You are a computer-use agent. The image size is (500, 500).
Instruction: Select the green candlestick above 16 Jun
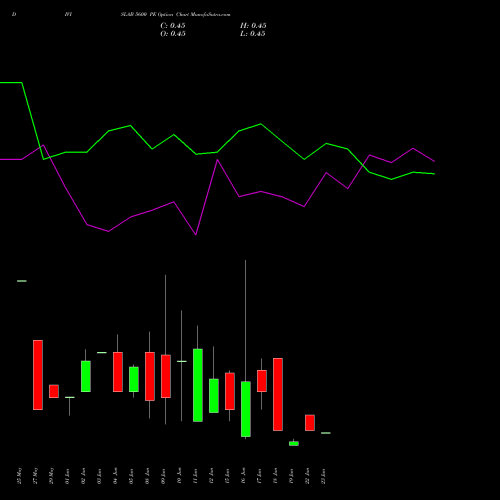(246, 409)
